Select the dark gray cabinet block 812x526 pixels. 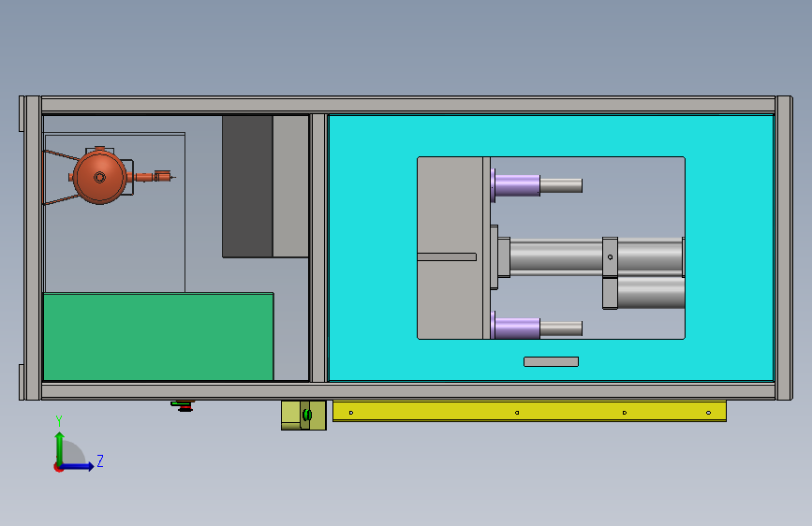[247, 186]
